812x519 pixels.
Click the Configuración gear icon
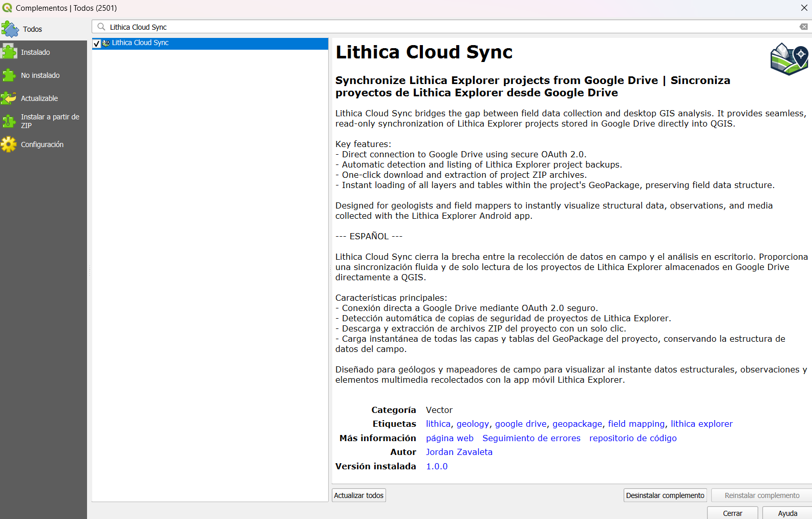9,144
